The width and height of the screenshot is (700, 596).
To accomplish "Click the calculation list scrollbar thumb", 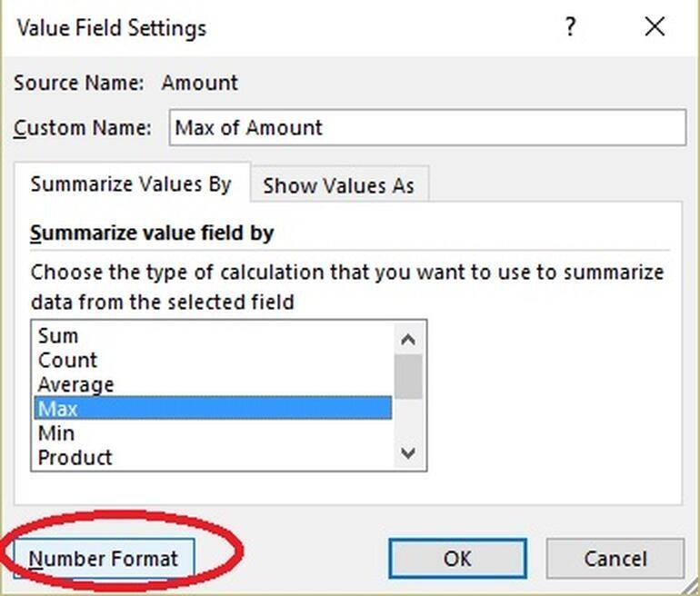I will tap(408, 376).
